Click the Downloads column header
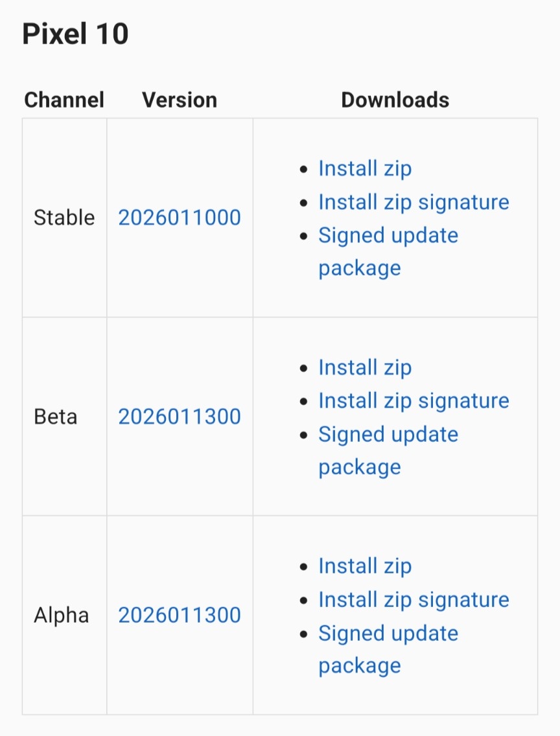 pos(395,100)
